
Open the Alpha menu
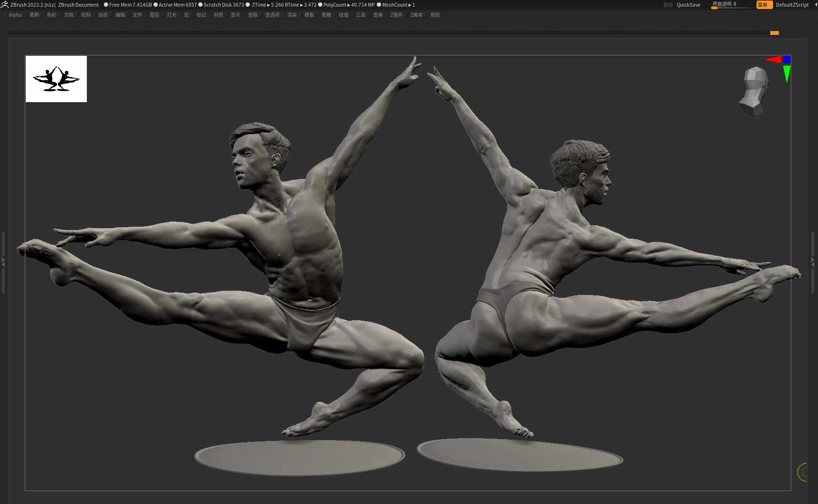pyautogui.click(x=15, y=15)
